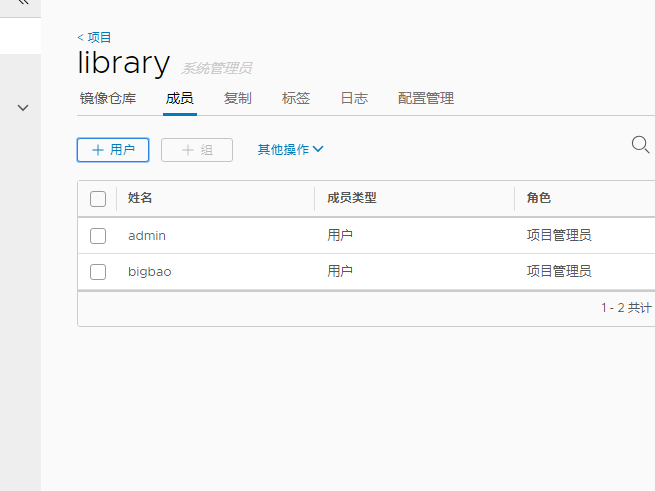This screenshot has height=491, width=655.
Task: Click the + 用户 button
Action: 113,150
